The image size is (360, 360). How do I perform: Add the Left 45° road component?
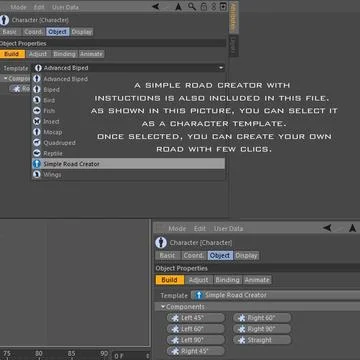(x=196, y=318)
